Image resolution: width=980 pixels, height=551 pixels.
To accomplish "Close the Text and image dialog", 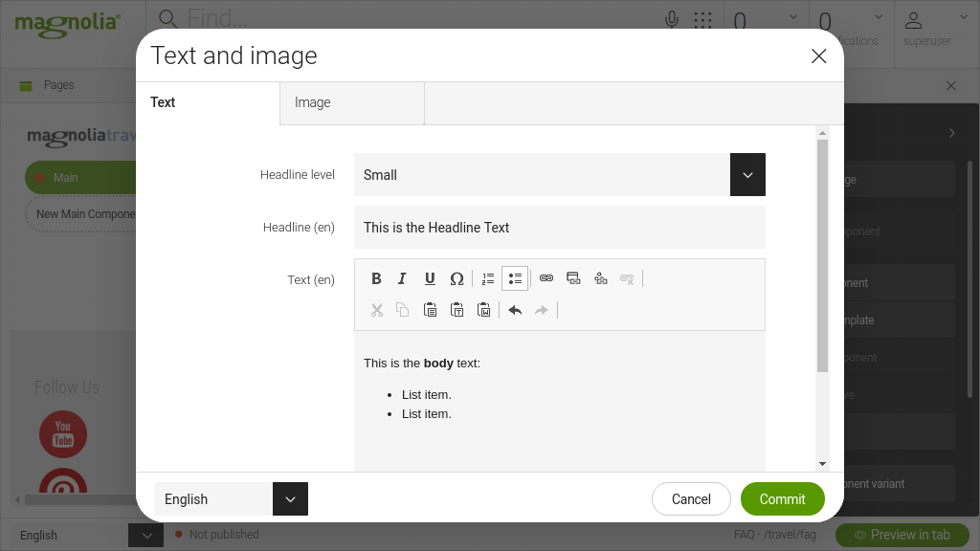I will pos(819,56).
